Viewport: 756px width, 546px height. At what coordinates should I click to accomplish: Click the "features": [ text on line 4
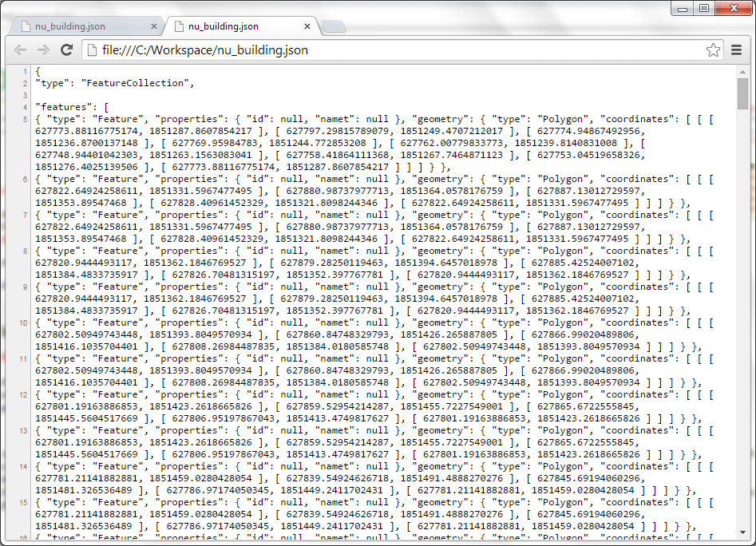[x=73, y=107]
